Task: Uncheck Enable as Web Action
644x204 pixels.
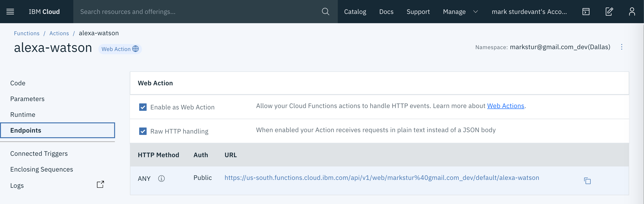Action: [143, 107]
